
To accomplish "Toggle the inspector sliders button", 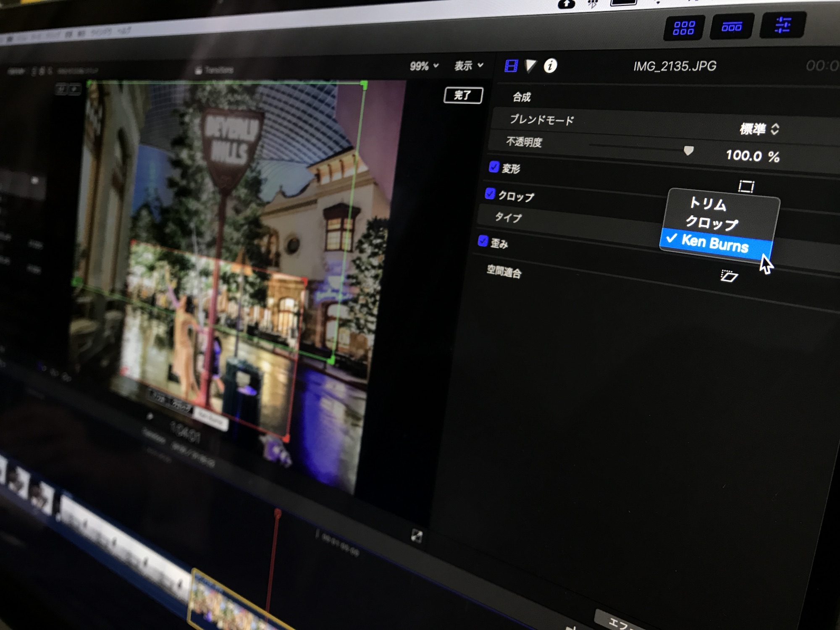I will coord(783,25).
